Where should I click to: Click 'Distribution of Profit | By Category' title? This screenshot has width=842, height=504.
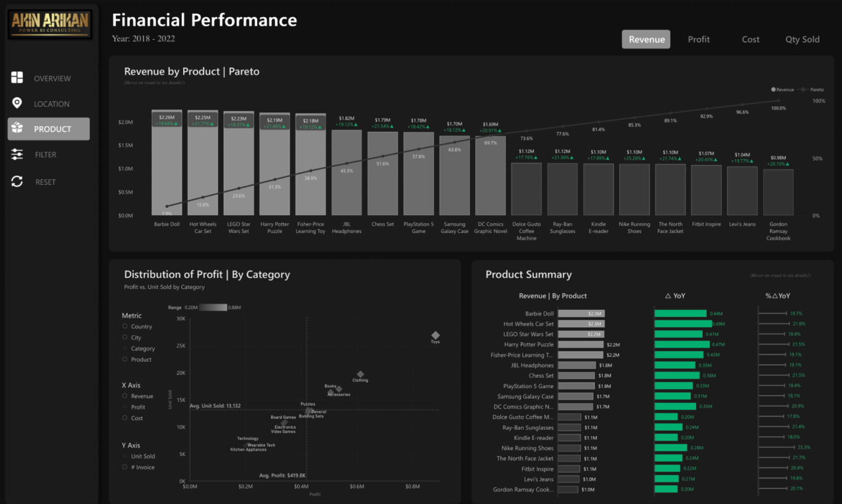(x=207, y=275)
